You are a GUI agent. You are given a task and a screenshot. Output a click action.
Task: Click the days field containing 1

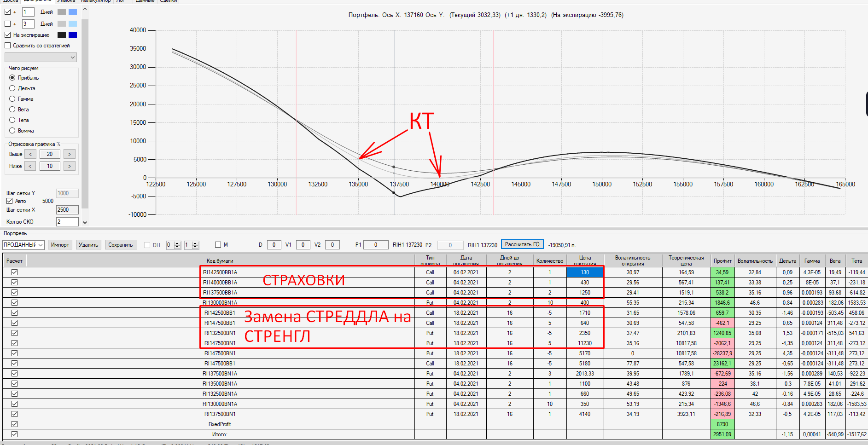pyautogui.click(x=28, y=12)
